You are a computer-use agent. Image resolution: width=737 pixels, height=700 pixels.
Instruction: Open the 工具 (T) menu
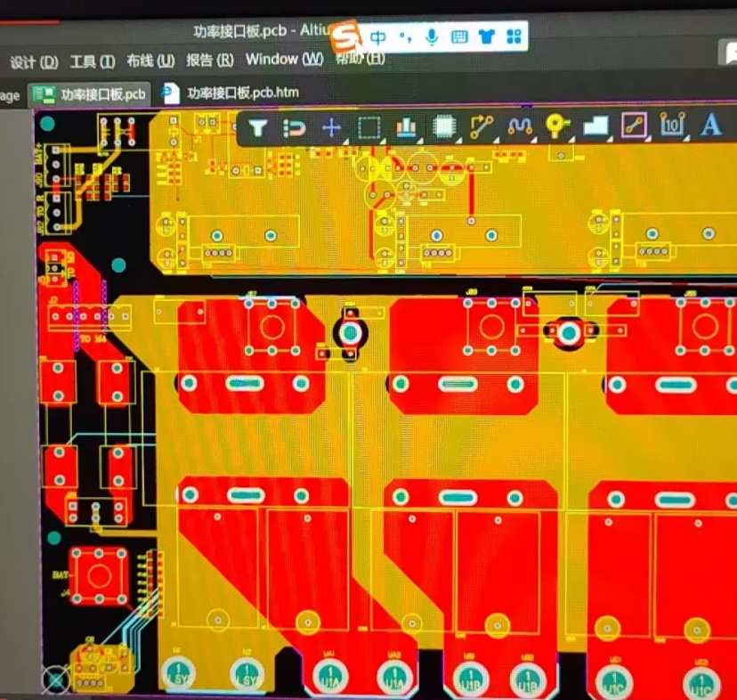coord(93,61)
